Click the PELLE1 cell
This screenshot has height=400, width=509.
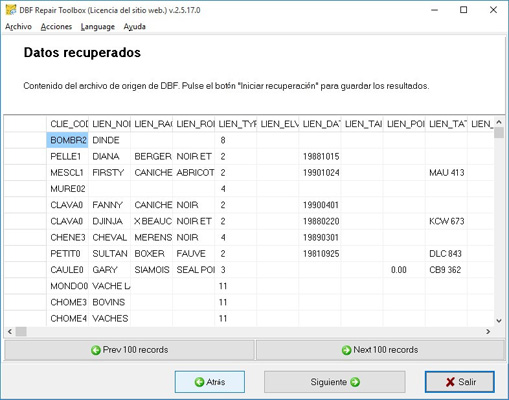pyautogui.click(x=68, y=156)
